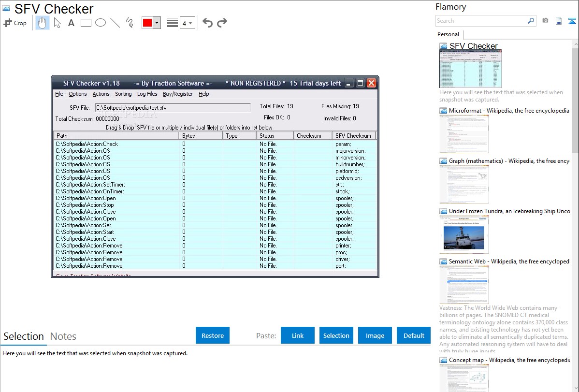Click the Selection paste button

336,335
